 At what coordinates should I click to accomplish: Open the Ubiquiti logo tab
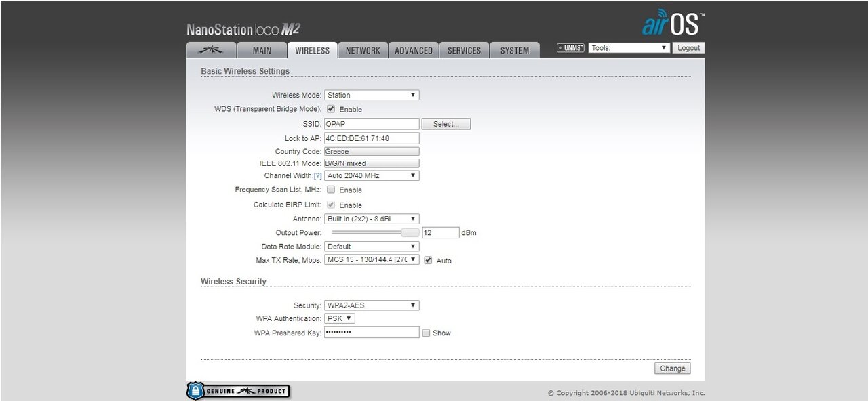[212, 50]
